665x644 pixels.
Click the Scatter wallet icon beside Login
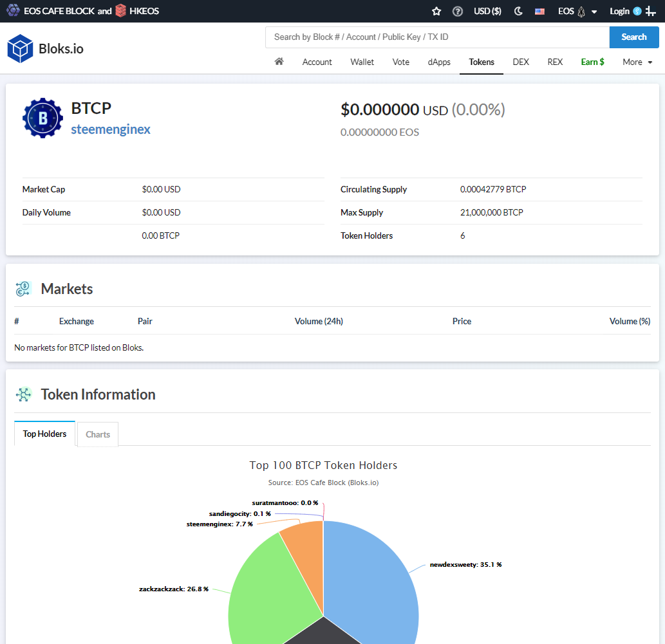pyautogui.click(x=637, y=12)
